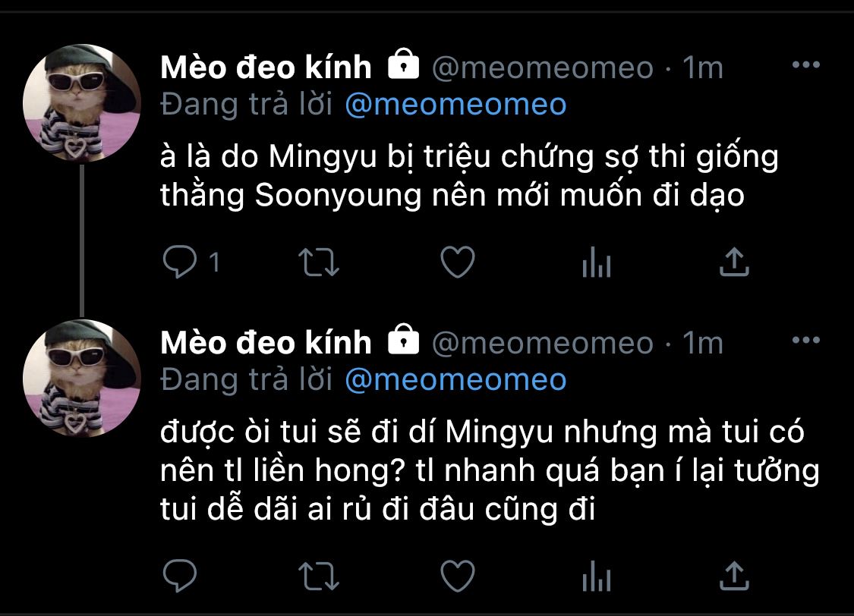Share the first tweet
Screen dimensions: 854x616
[734, 262]
